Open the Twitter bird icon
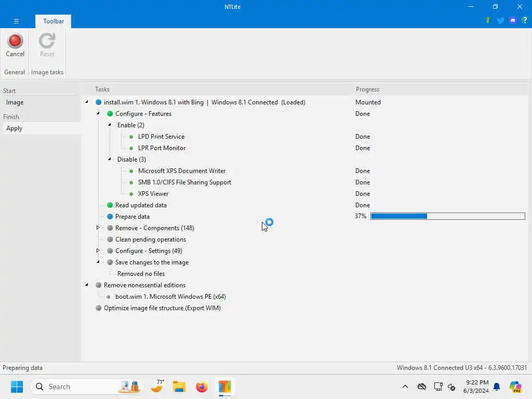 pyautogui.click(x=500, y=20)
